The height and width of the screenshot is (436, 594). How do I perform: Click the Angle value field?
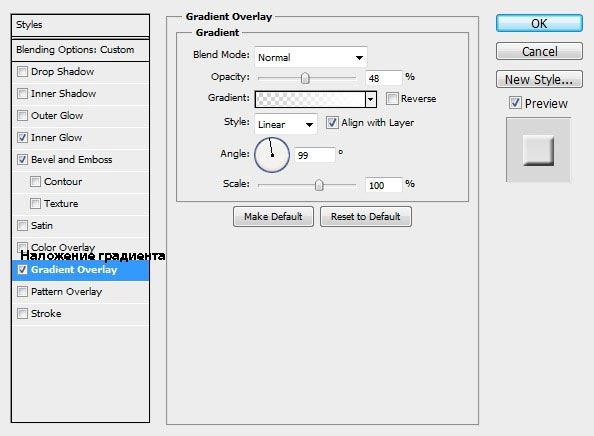click(x=314, y=155)
